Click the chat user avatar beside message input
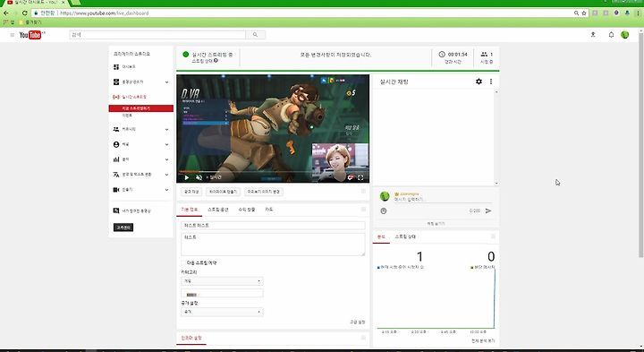Image resolution: width=644 pixels, height=352 pixels. coord(385,196)
